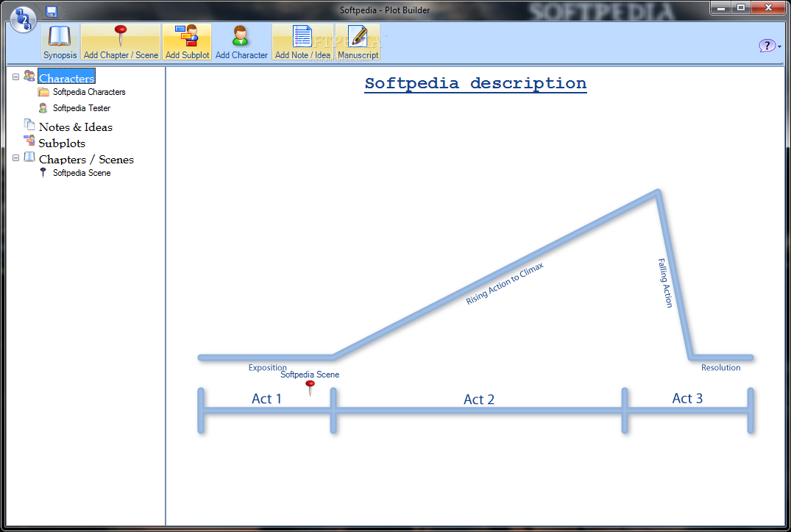Screen dimensions: 791x532
Task: Click the Act 3 label
Action: (x=687, y=398)
